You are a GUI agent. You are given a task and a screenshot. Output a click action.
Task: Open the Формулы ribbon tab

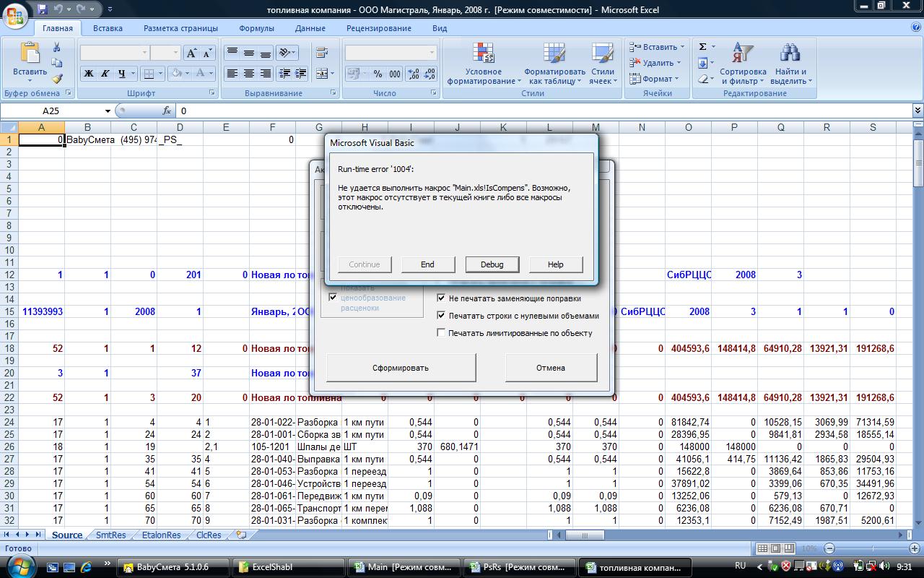[256, 28]
